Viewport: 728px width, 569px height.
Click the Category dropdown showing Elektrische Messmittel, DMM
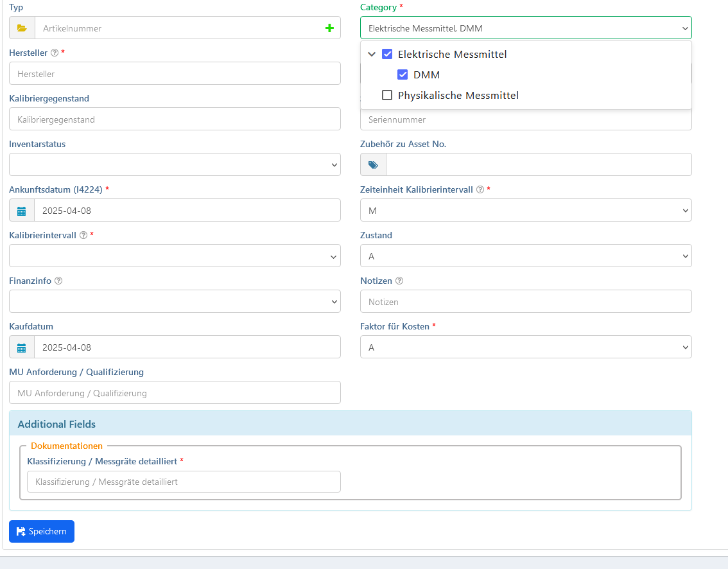click(525, 28)
